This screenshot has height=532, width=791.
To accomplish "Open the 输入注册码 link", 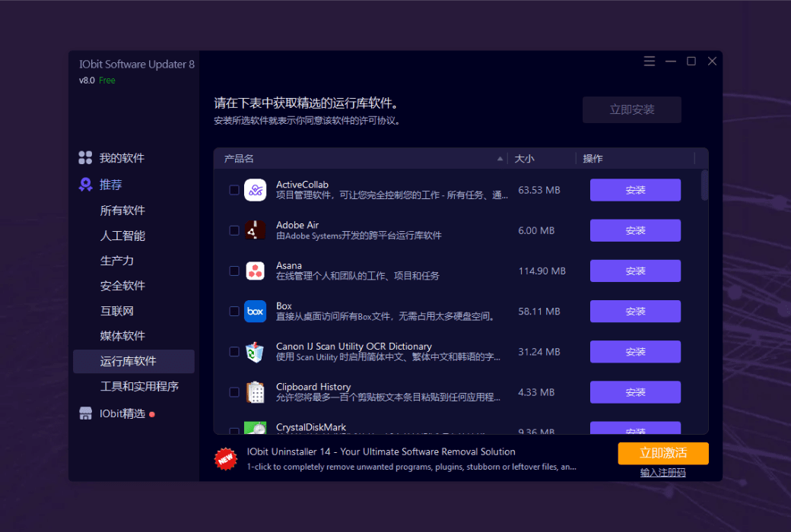I will [x=663, y=473].
